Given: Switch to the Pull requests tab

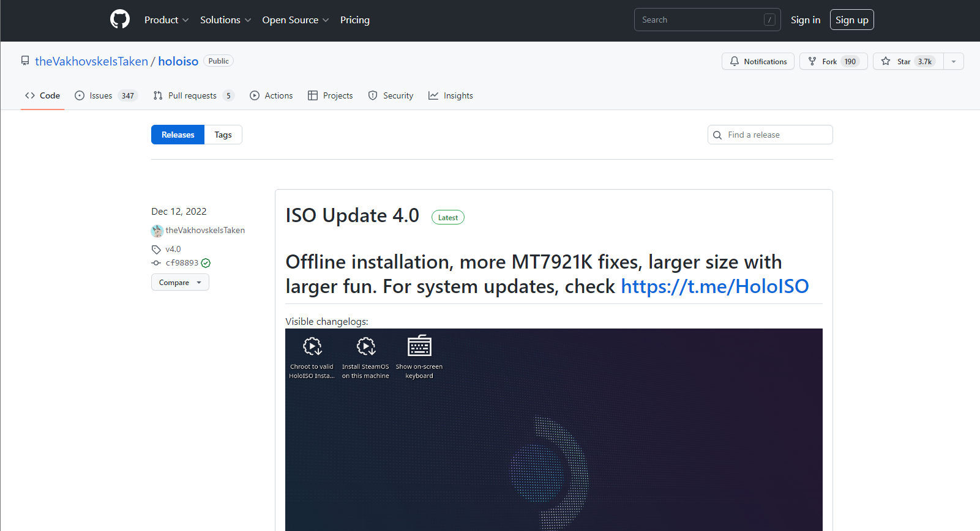Looking at the screenshot, I should pyautogui.click(x=193, y=95).
